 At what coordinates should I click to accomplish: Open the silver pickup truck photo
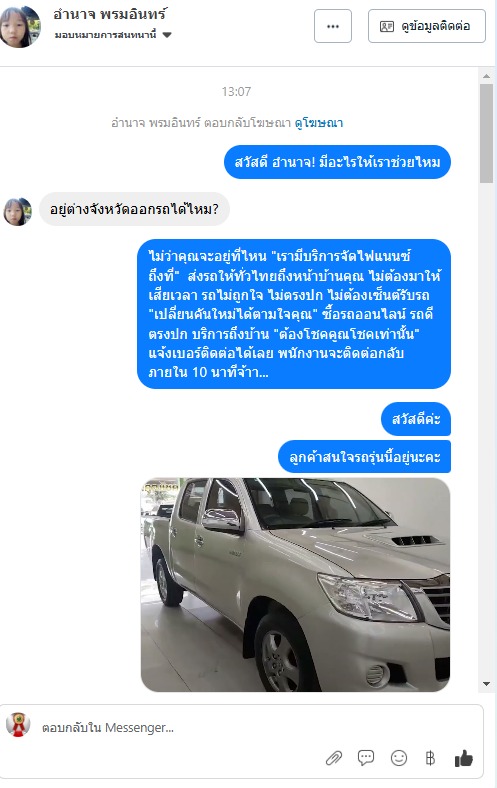[295, 584]
